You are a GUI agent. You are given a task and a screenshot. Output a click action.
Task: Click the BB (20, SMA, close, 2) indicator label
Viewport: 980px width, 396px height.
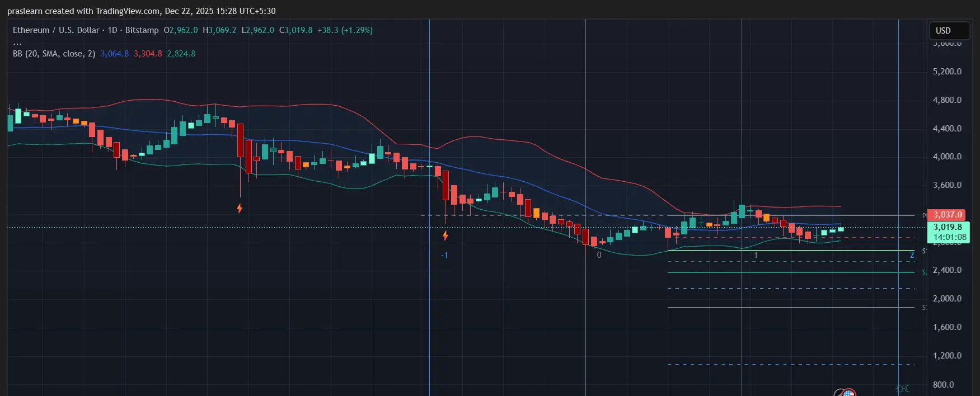(54, 54)
